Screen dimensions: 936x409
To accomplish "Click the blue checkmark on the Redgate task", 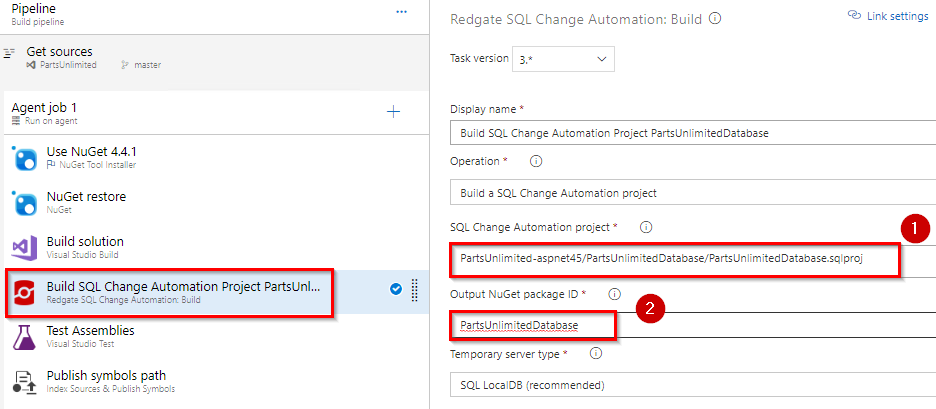I will [x=395, y=290].
